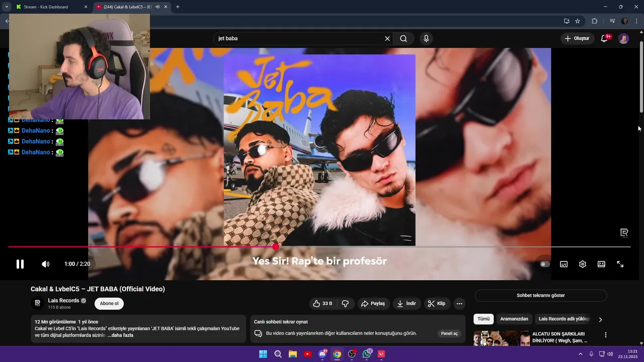The width and height of the screenshot is (644, 362).
Task: Open the Windows Start menu
Action: (x=263, y=354)
